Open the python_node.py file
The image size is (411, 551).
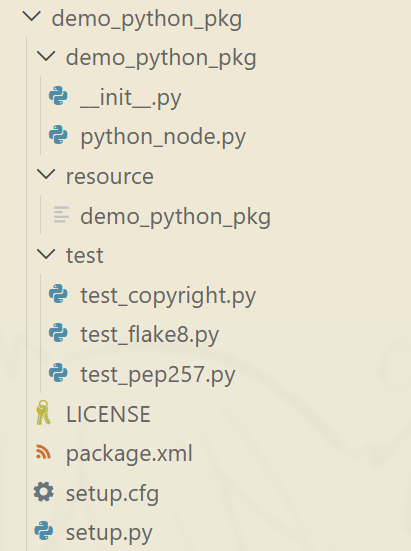163,137
